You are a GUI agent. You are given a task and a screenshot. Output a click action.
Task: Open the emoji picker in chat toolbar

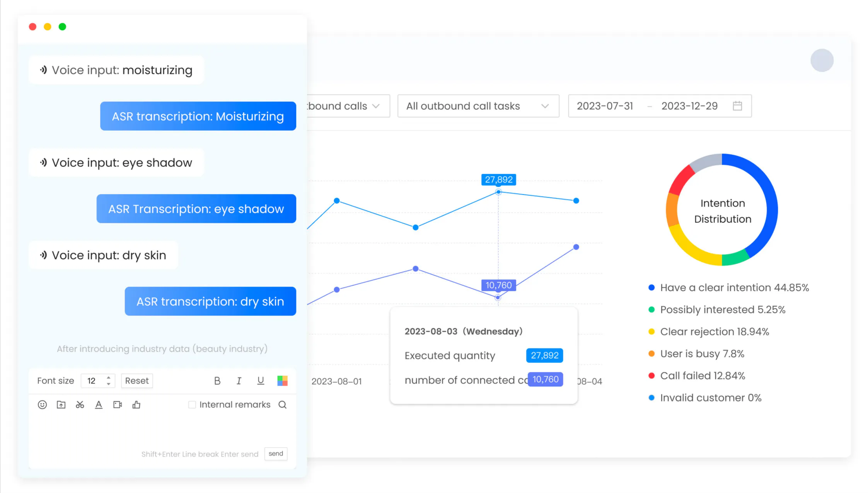tap(42, 405)
